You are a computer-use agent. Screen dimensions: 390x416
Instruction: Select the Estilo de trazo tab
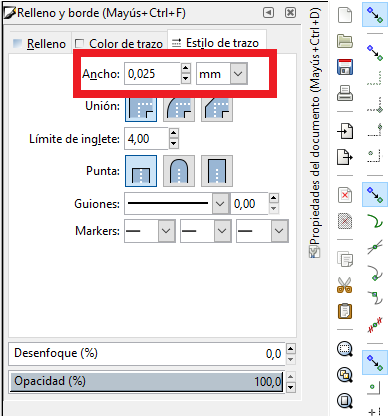coord(216,43)
